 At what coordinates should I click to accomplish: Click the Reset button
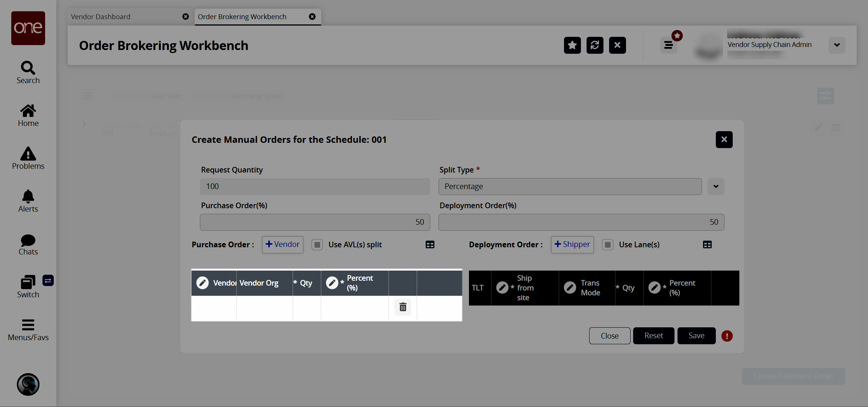653,336
